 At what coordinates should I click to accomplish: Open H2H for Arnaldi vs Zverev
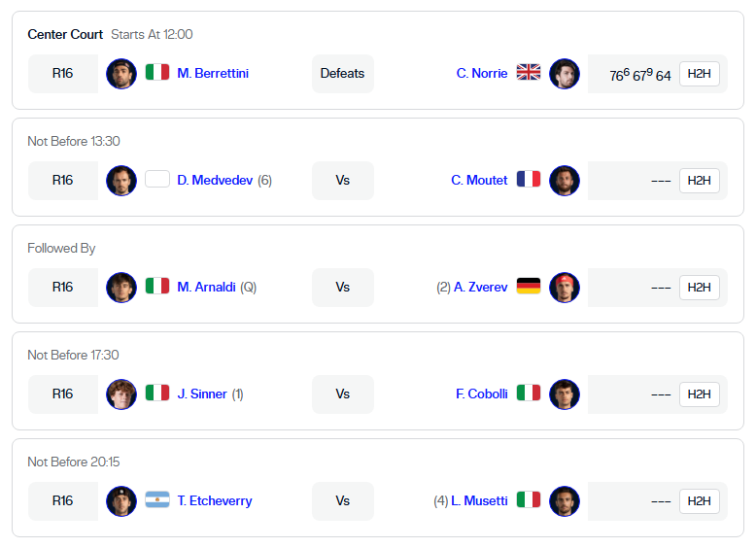point(700,288)
